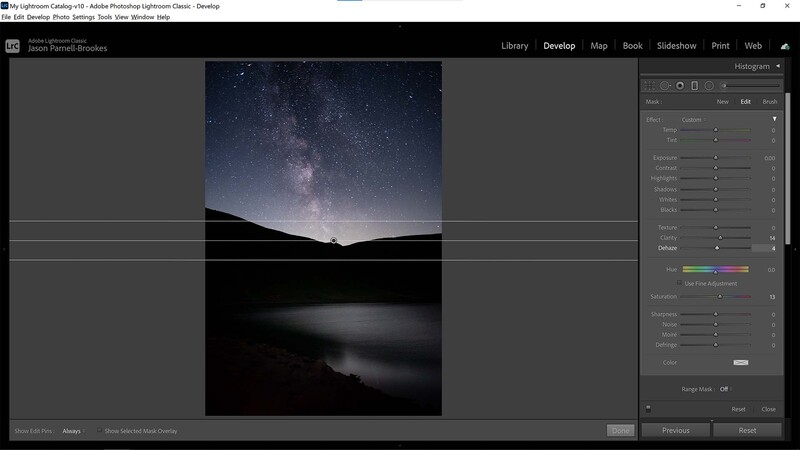Click the Previous button

tap(676, 430)
